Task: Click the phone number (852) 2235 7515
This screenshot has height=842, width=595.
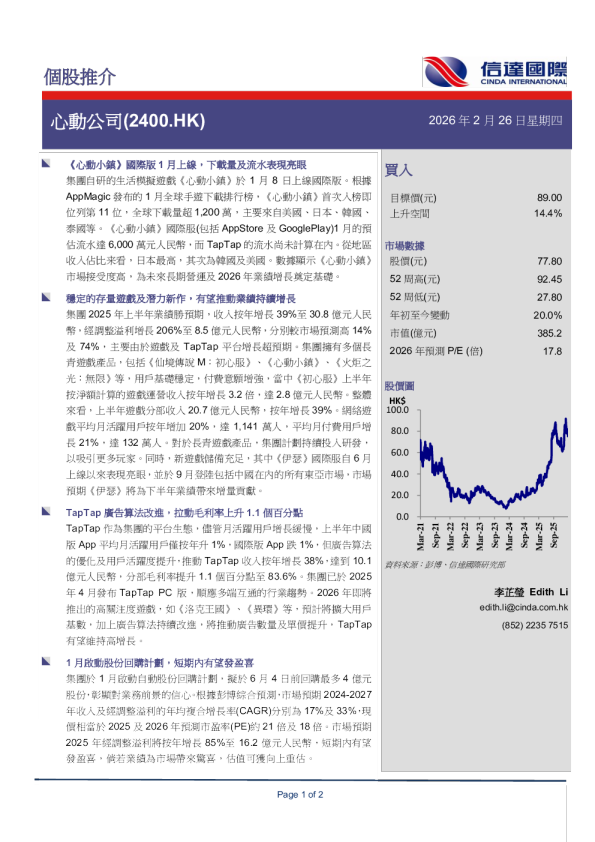Action: tap(534, 626)
